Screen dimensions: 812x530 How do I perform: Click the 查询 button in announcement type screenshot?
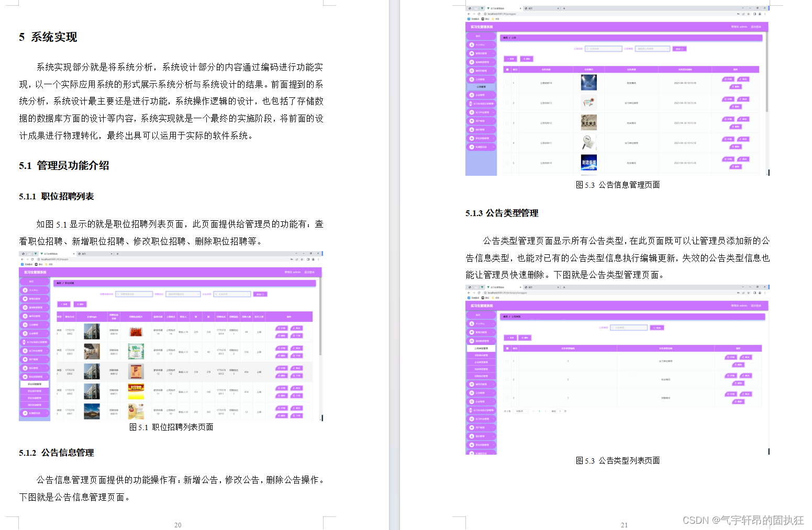pyautogui.click(x=658, y=328)
